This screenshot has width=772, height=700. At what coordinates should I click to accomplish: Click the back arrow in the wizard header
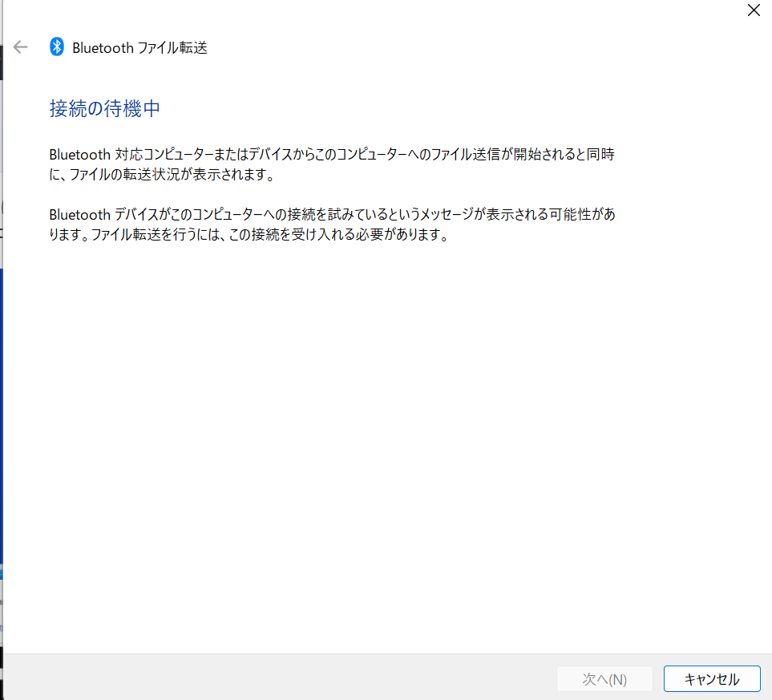click(20, 47)
